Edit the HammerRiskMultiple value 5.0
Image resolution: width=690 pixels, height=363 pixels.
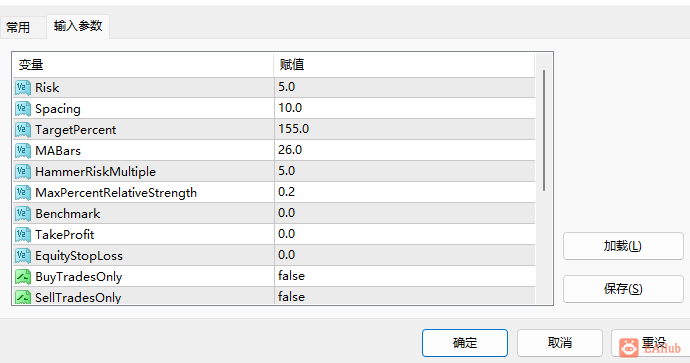404,171
